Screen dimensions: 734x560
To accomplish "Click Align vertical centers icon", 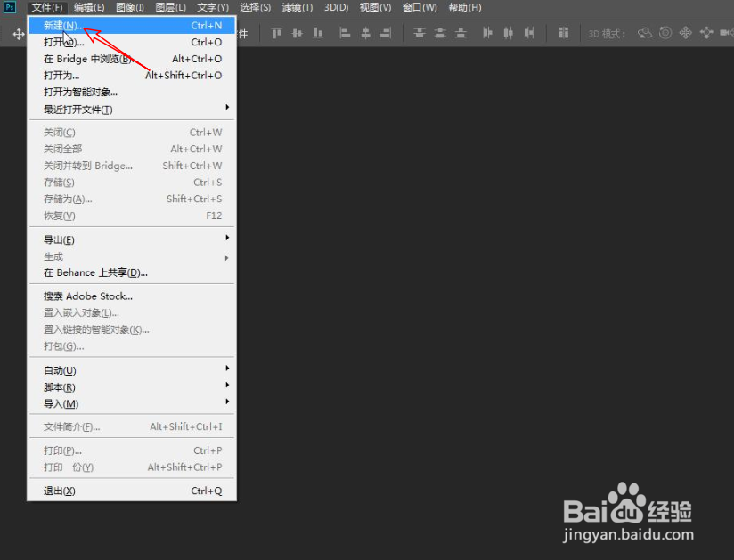I will (298, 33).
